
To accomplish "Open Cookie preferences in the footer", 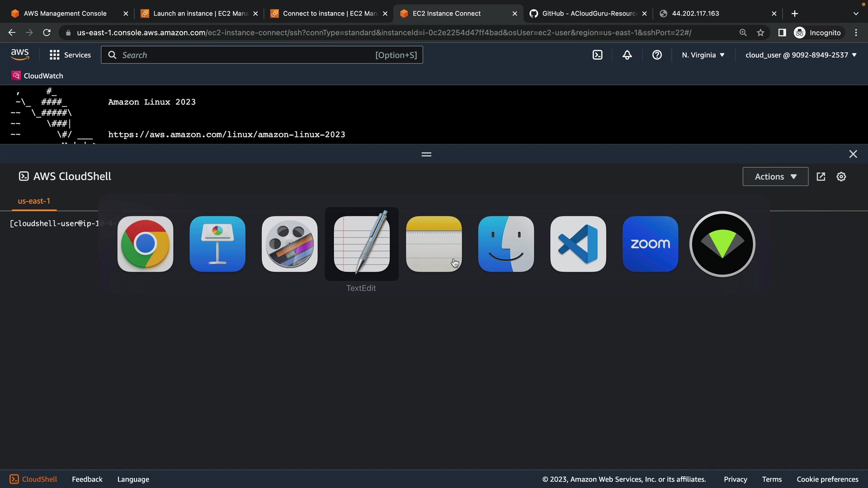I will [x=827, y=479].
